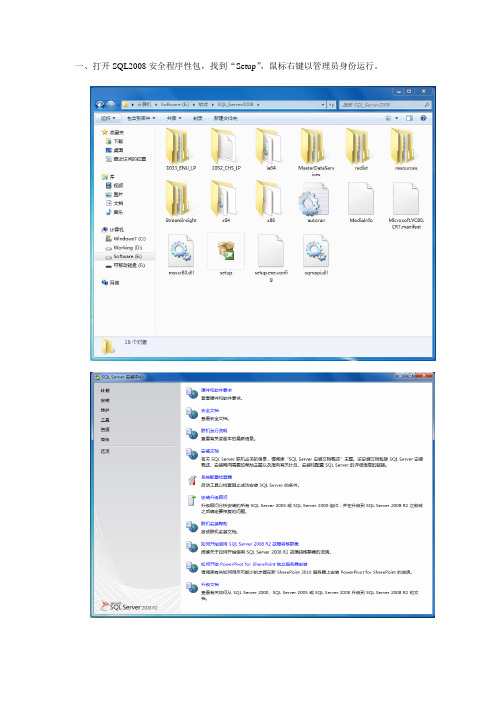Click the setup installer icon
This screenshot has width=496, height=702.
(x=227, y=250)
